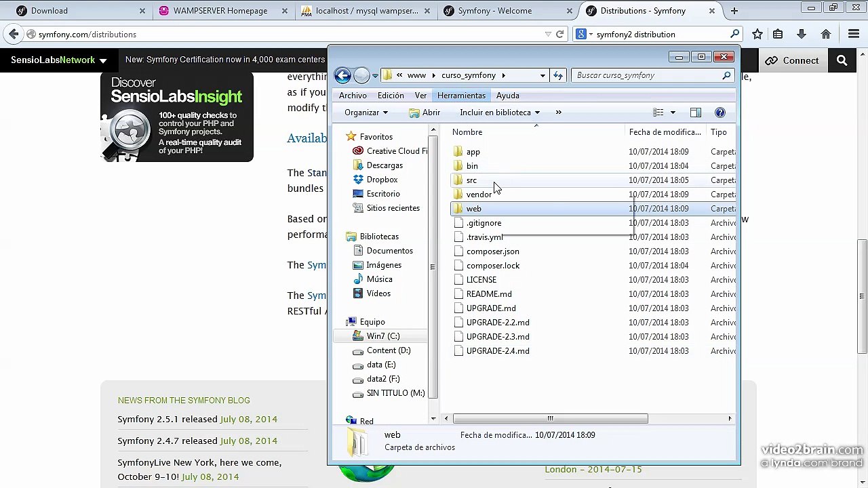This screenshot has width=868, height=488.
Task: Select the README.md file
Action: (x=489, y=294)
